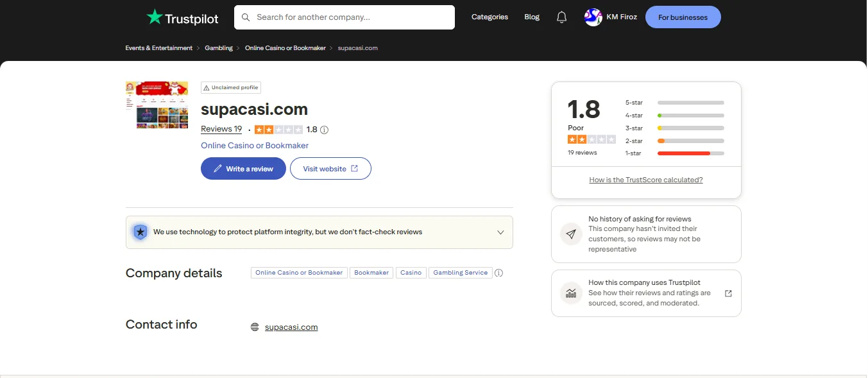The image size is (868, 378).
Task: Click the Unclaimed profile badge
Action: pos(231,87)
